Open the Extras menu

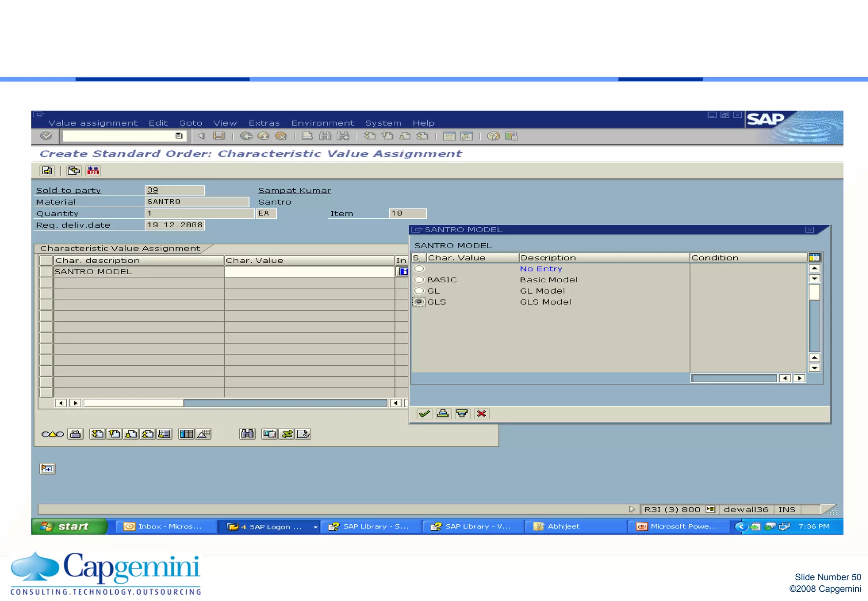pyautogui.click(x=264, y=123)
